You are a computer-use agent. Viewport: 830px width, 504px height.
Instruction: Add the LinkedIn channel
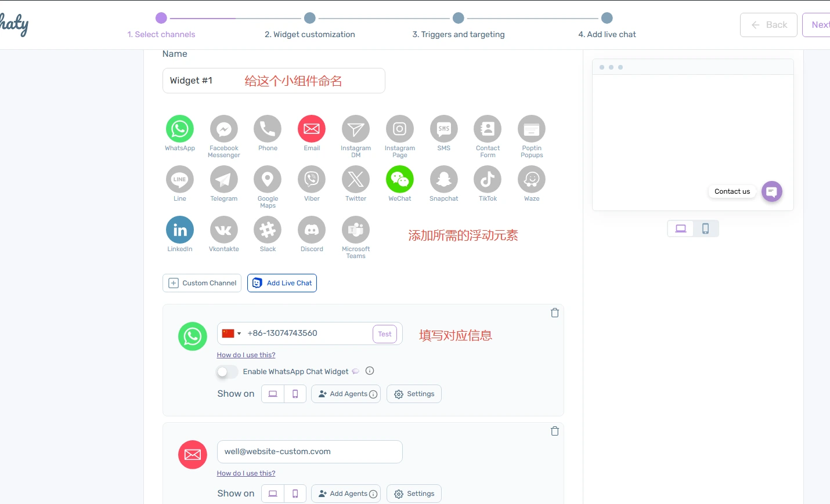tap(179, 230)
